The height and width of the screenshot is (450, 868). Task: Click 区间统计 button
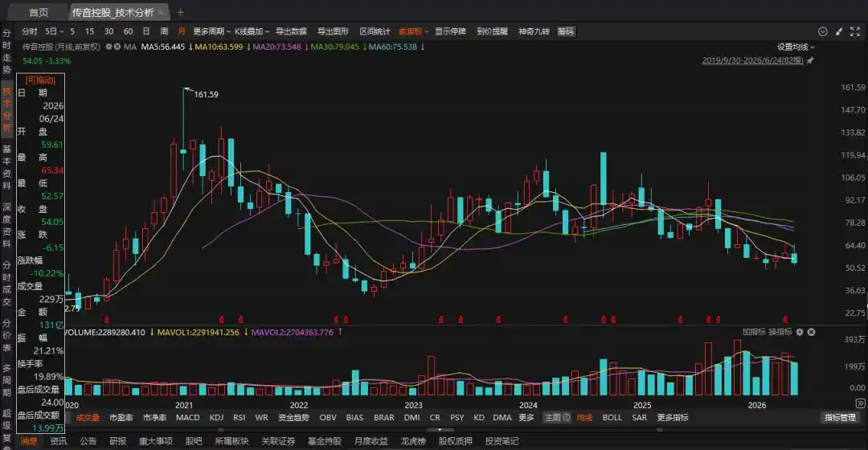pos(375,31)
